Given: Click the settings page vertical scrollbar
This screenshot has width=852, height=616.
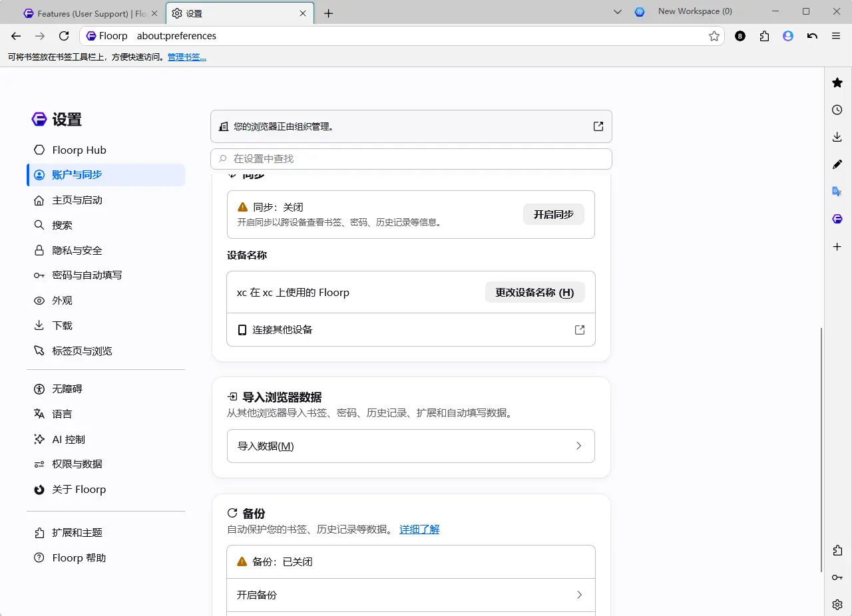Looking at the screenshot, I should [x=821, y=449].
